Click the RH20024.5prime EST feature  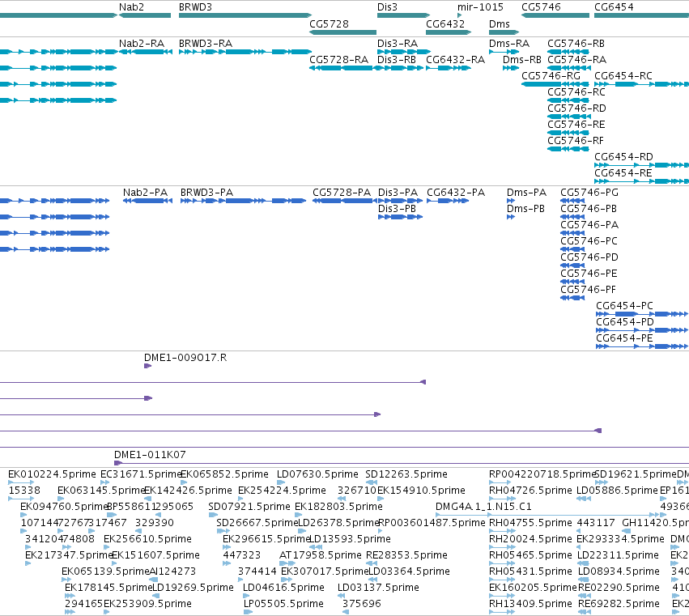point(500,547)
